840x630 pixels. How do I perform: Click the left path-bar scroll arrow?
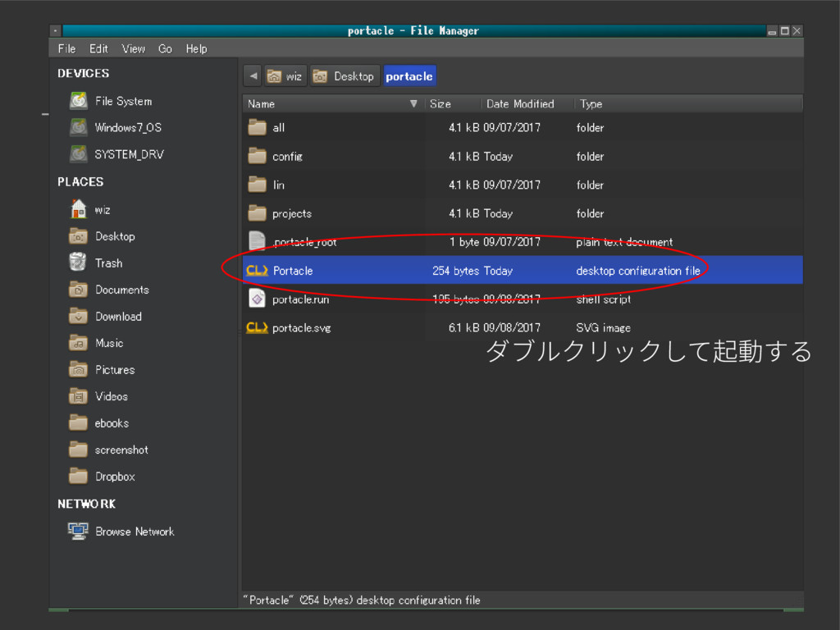[253, 76]
